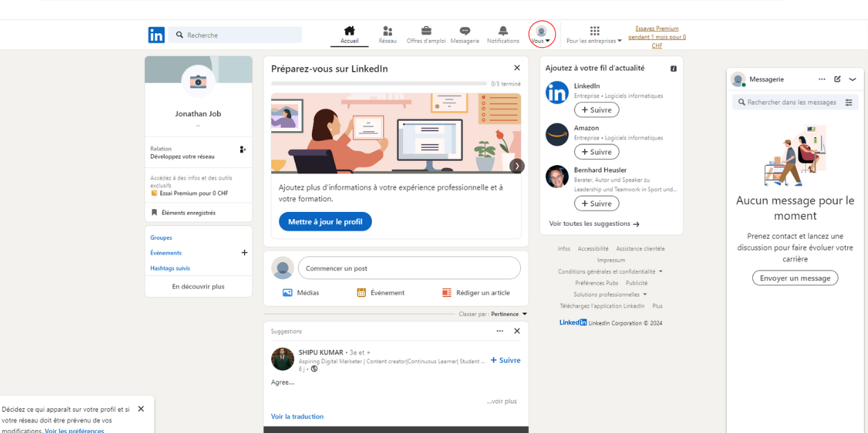Go to Accueil tab
The height and width of the screenshot is (433, 868).
click(349, 35)
